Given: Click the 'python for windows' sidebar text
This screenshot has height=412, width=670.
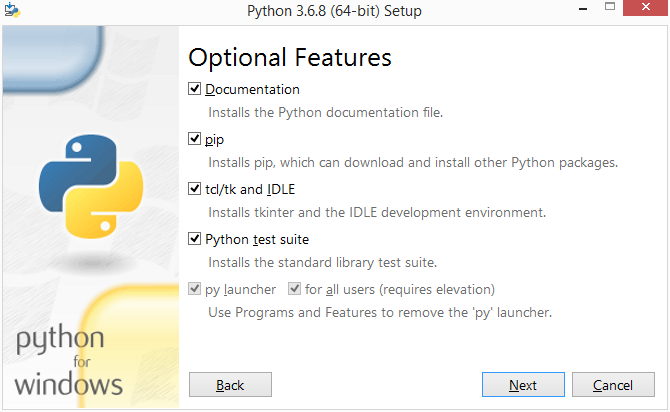Looking at the screenshot, I should [x=68, y=360].
